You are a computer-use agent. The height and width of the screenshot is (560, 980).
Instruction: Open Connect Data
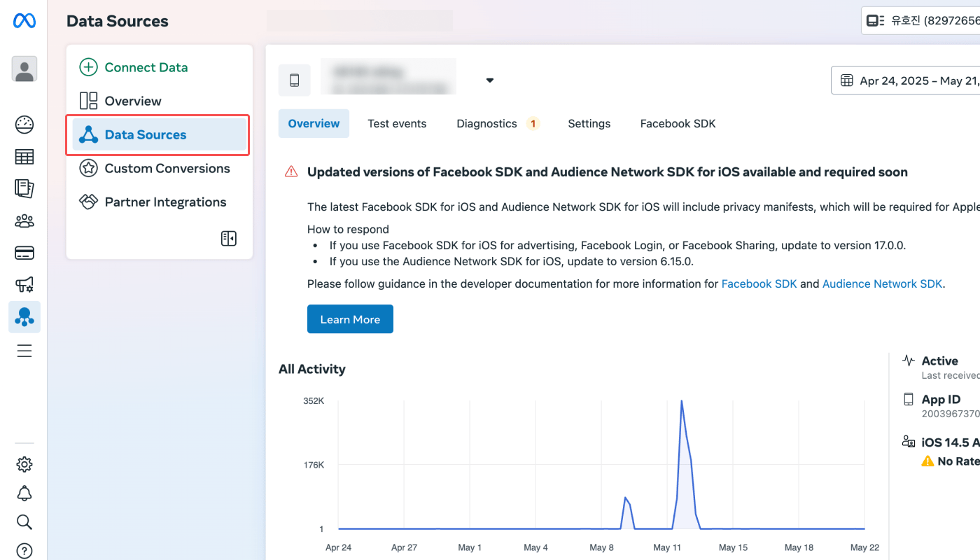click(x=160, y=67)
